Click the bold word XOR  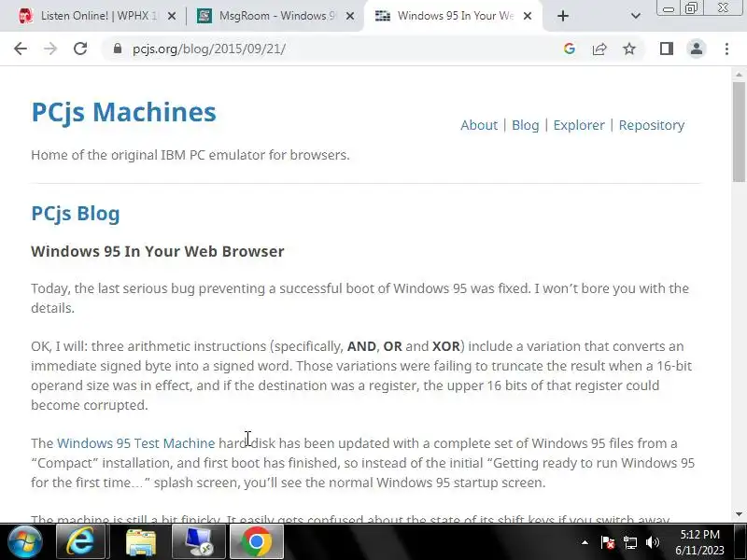pos(446,346)
